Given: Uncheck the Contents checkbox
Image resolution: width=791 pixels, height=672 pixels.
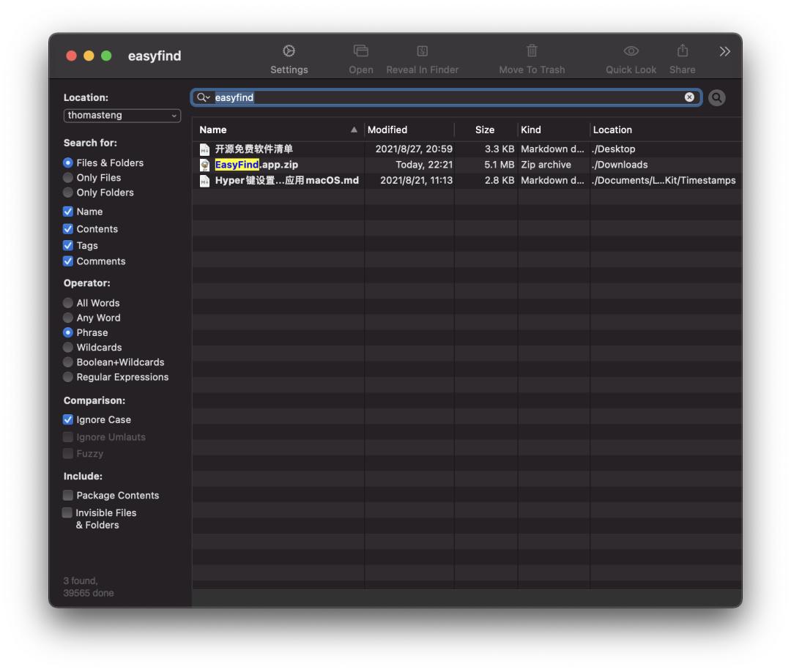Looking at the screenshot, I should click(68, 229).
